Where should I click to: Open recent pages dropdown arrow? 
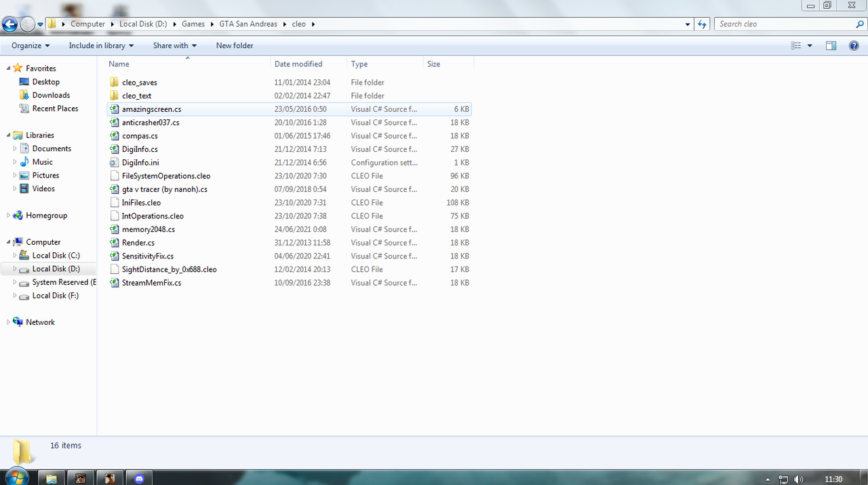41,24
